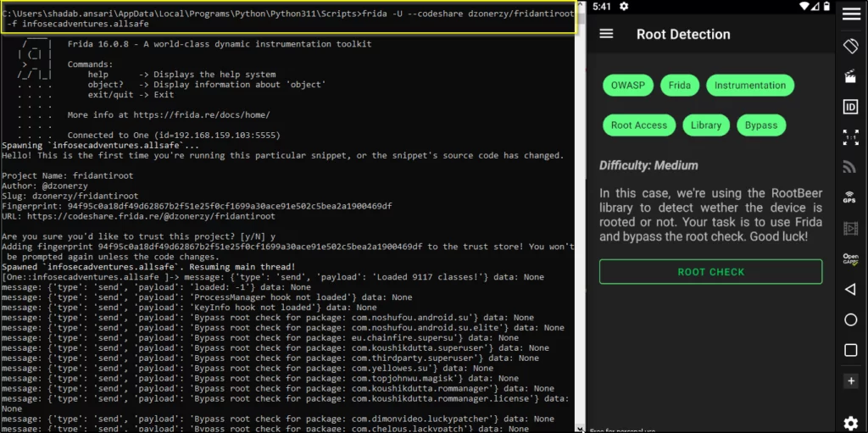868x433 pixels.
Task: Open the disabled film-strip media widget
Action: click(x=851, y=228)
